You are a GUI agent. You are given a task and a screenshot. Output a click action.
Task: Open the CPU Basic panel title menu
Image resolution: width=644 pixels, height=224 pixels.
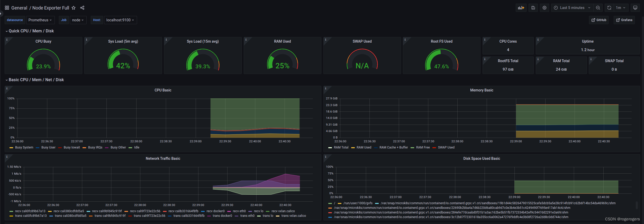coord(163,90)
